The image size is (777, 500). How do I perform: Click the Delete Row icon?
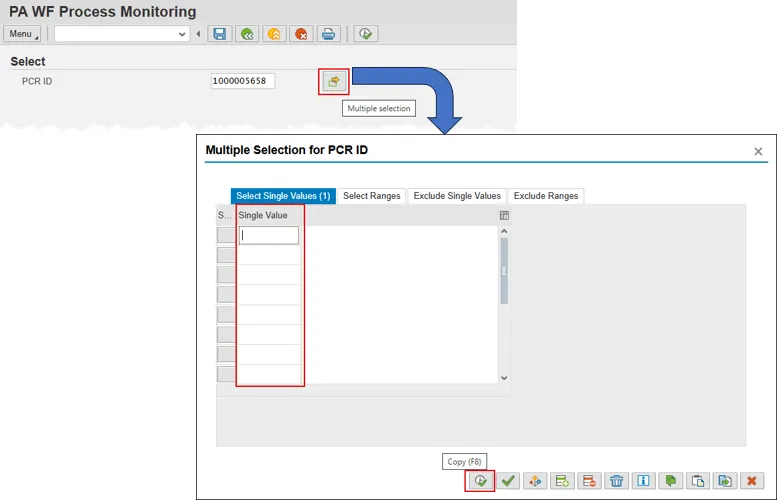(589, 481)
